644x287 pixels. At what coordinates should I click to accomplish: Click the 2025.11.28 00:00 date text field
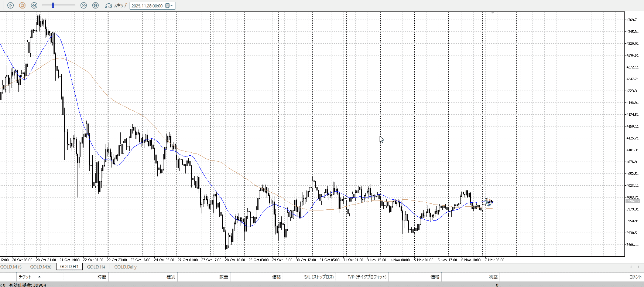(147, 6)
